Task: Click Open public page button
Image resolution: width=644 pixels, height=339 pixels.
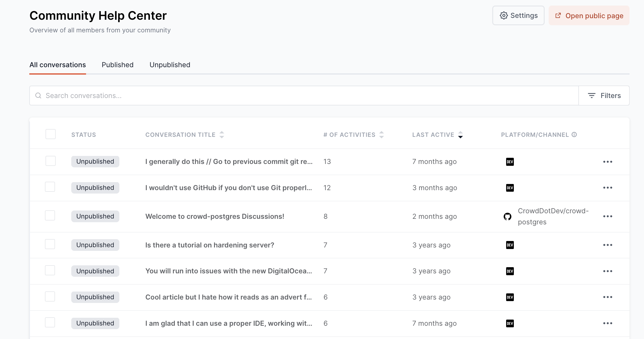Action: (589, 15)
